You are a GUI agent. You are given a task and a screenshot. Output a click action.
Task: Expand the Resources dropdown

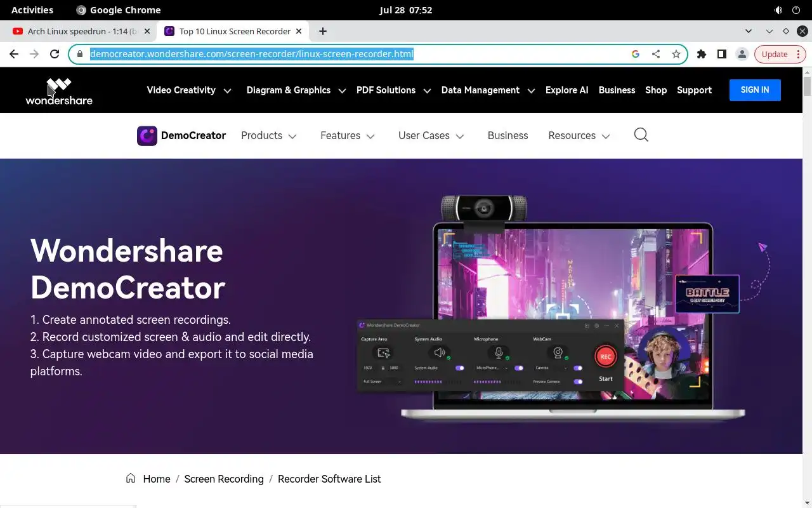click(x=579, y=135)
